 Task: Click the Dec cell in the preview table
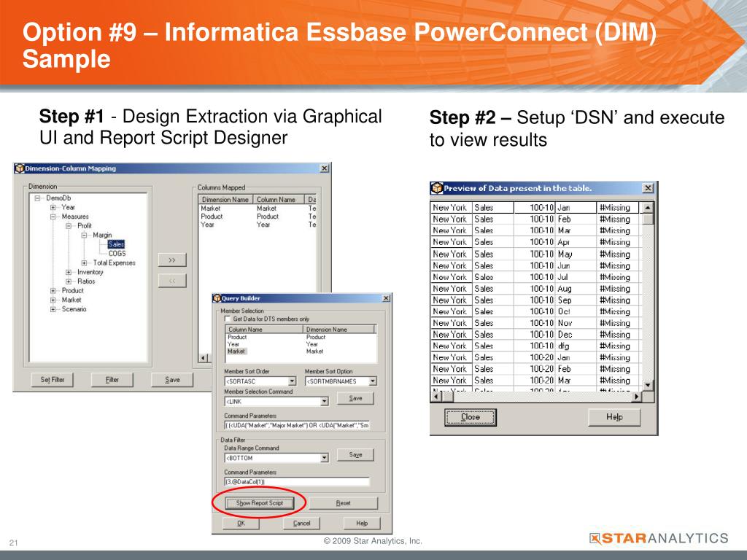pyautogui.click(x=576, y=335)
